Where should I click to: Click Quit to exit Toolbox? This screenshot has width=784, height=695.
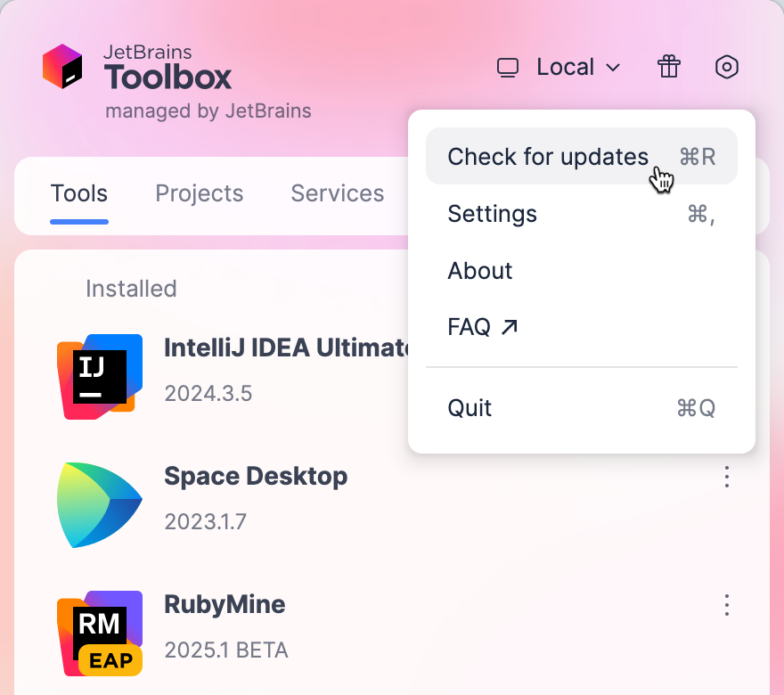click(470, 407)
